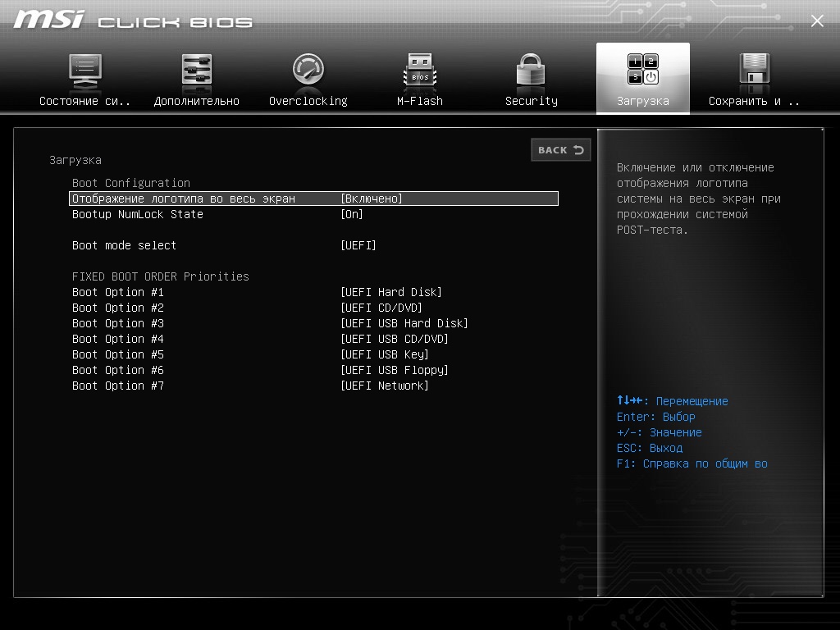Toggle full screen logo [Включено] value

pos(372,199)
